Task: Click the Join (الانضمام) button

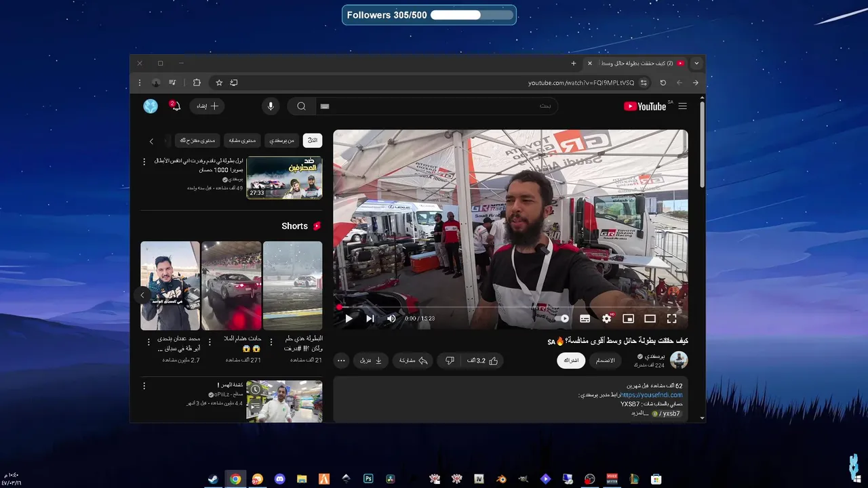Action: tap(605, 361)
